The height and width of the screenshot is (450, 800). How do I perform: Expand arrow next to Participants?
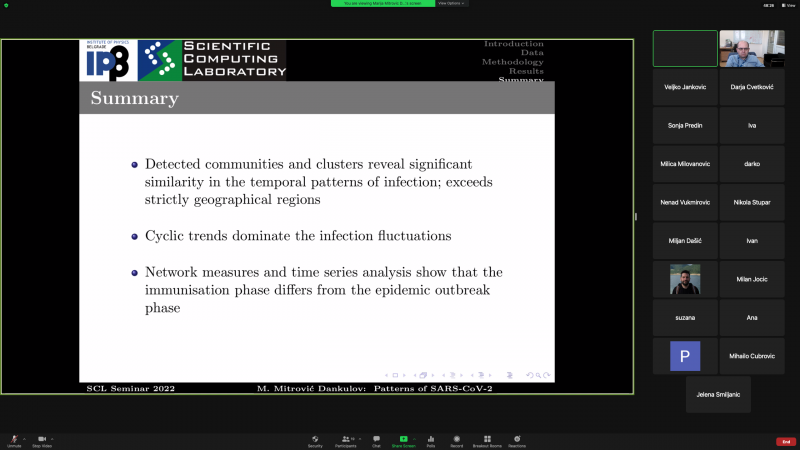[x=360, y=439]
